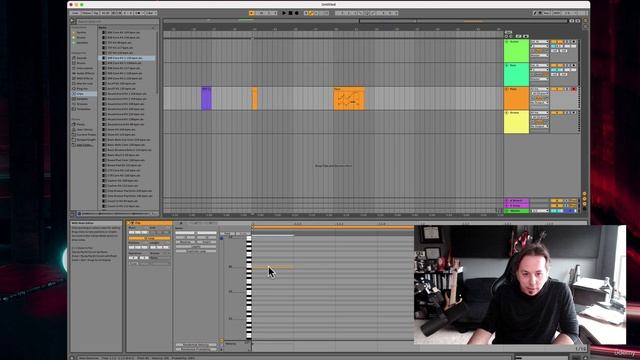Select the large orange MIDI clip

click(349, 98)
